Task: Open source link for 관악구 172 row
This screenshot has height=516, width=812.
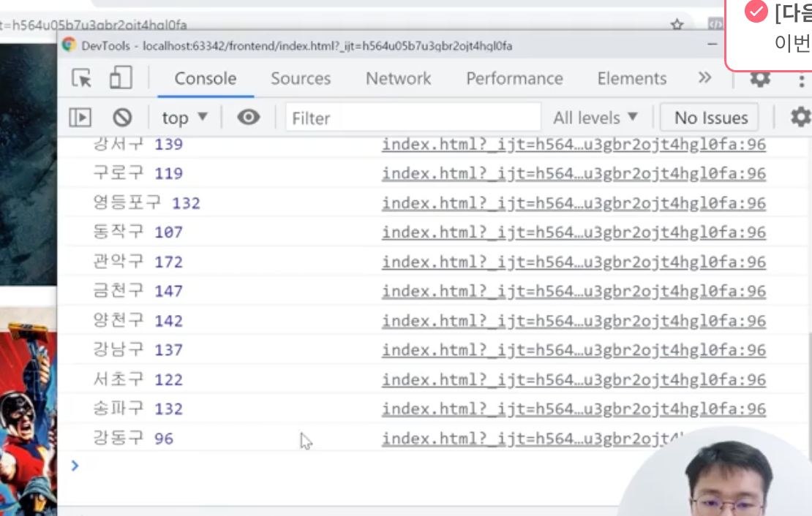Action: [x=574, y=262]
